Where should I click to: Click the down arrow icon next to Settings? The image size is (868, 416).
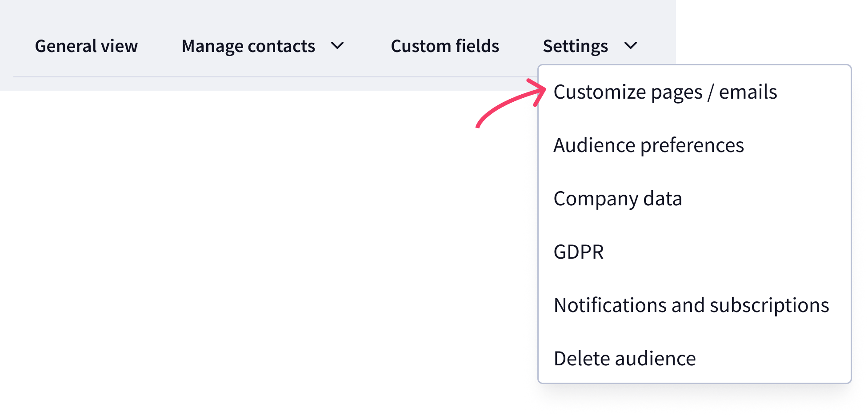pyautogui.click(x=631, y=46)
